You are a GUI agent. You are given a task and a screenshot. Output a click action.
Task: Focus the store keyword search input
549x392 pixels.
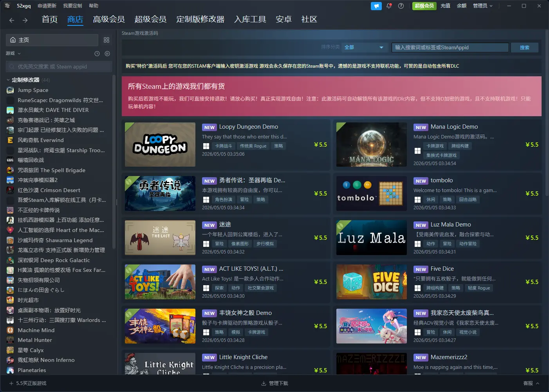[x=450, y=47]
